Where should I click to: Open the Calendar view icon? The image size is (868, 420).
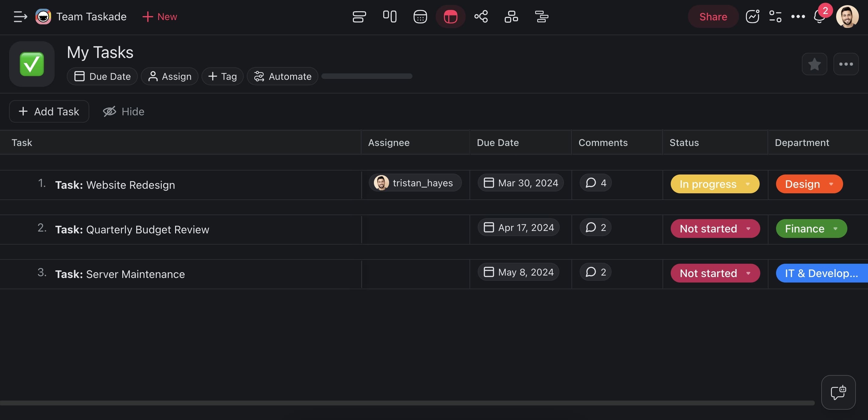[420, 16]
